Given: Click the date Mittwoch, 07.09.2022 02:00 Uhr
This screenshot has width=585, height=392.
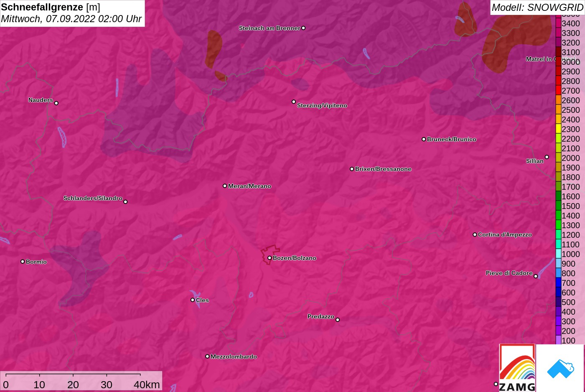Looking at the screenshot, I should coord(71,19).
